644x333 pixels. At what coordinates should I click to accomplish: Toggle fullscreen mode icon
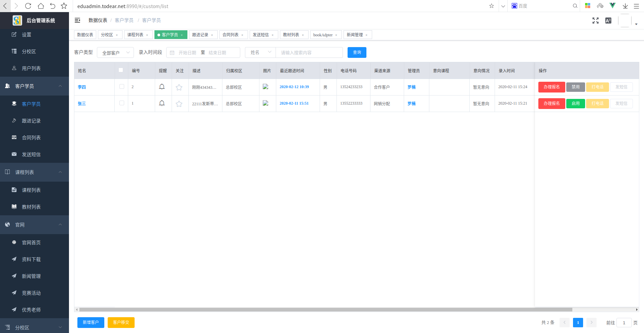(596, 21)
